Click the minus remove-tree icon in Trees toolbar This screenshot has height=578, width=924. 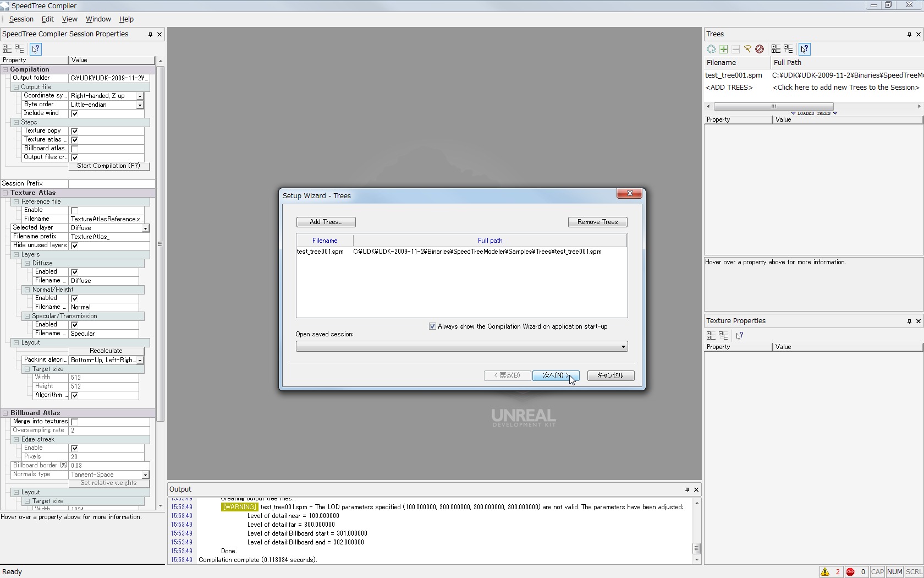pos(735,49)
